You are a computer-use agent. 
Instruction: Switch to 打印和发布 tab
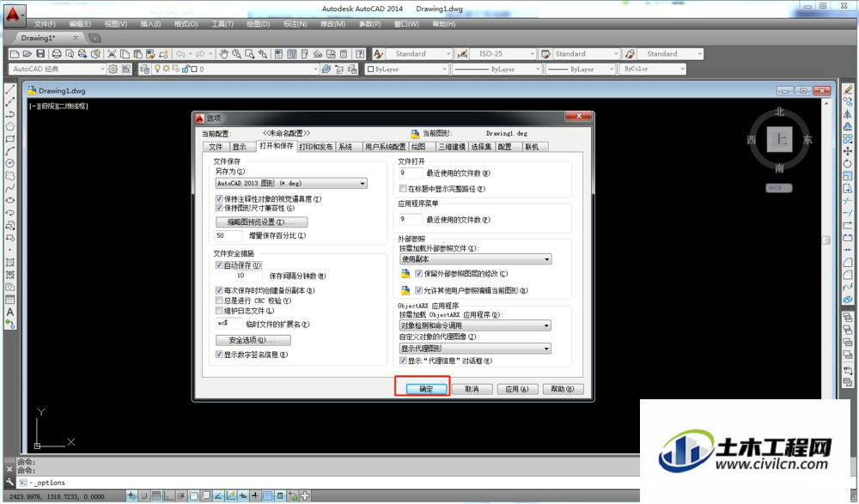316,147
